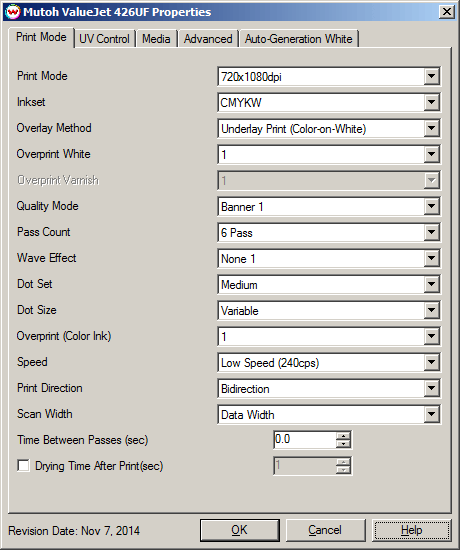Switch to the UV Control tab

tap(104, 39)
